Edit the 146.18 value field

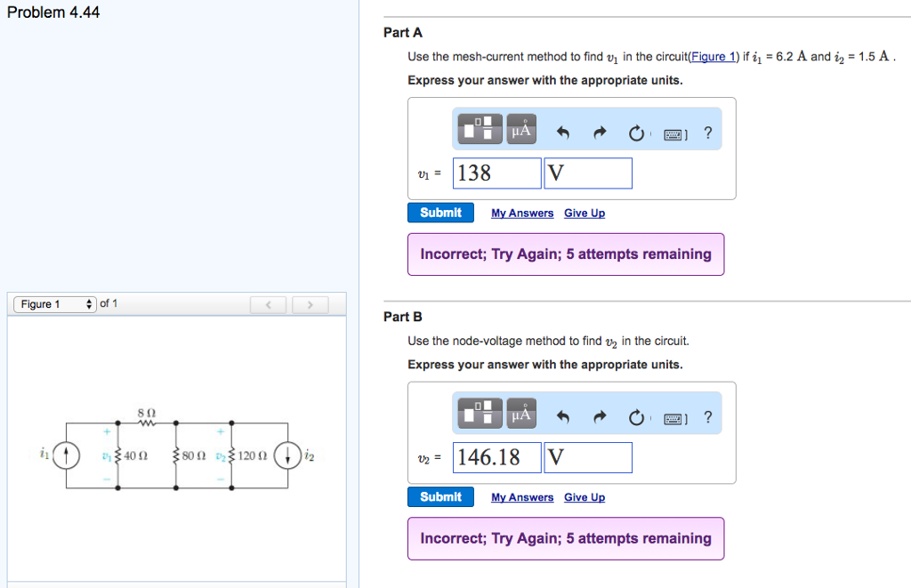pos(496,456)
